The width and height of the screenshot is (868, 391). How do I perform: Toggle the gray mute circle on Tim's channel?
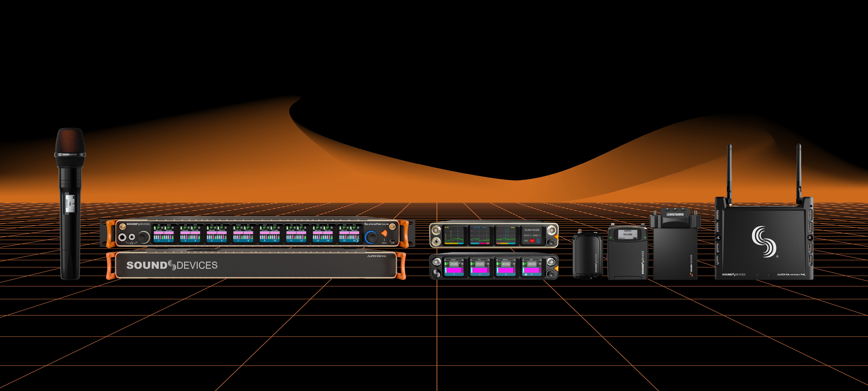pos(488,264)
